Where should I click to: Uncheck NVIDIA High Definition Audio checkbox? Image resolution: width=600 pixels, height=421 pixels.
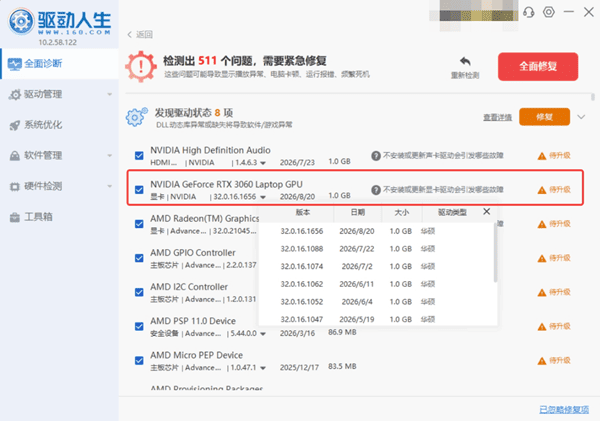(139, 155)
